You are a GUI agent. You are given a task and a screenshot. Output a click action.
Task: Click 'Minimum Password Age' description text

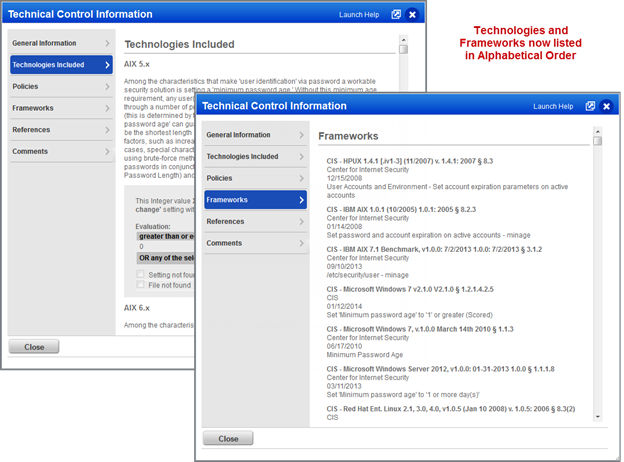click(365, 355)
